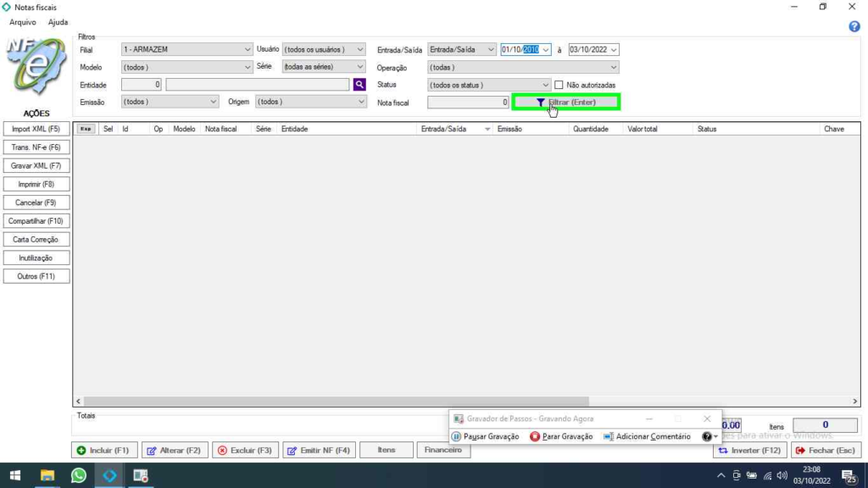Open File Explorer from the taskbar
The height and width of the screenshot is (488, 868).
(47, 475)
